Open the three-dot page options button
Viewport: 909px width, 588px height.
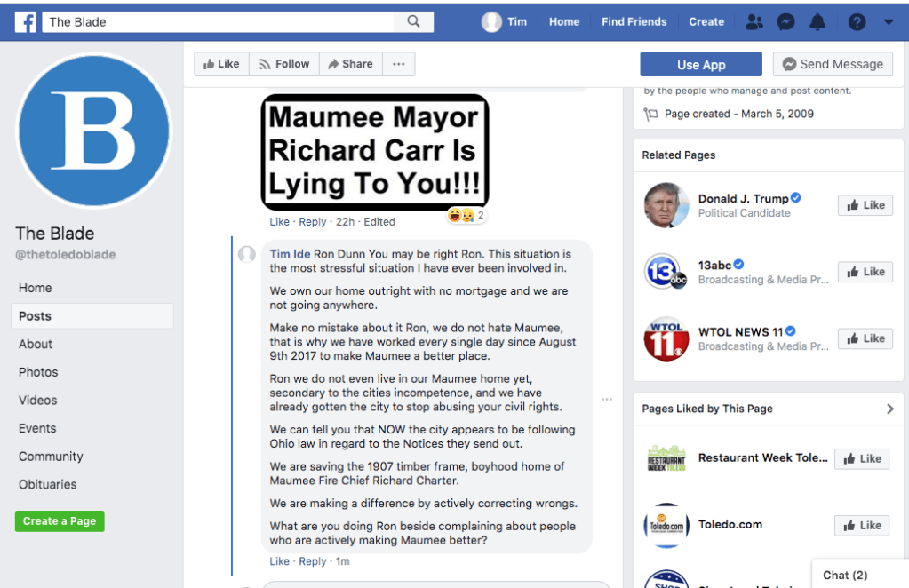[399, 64]
